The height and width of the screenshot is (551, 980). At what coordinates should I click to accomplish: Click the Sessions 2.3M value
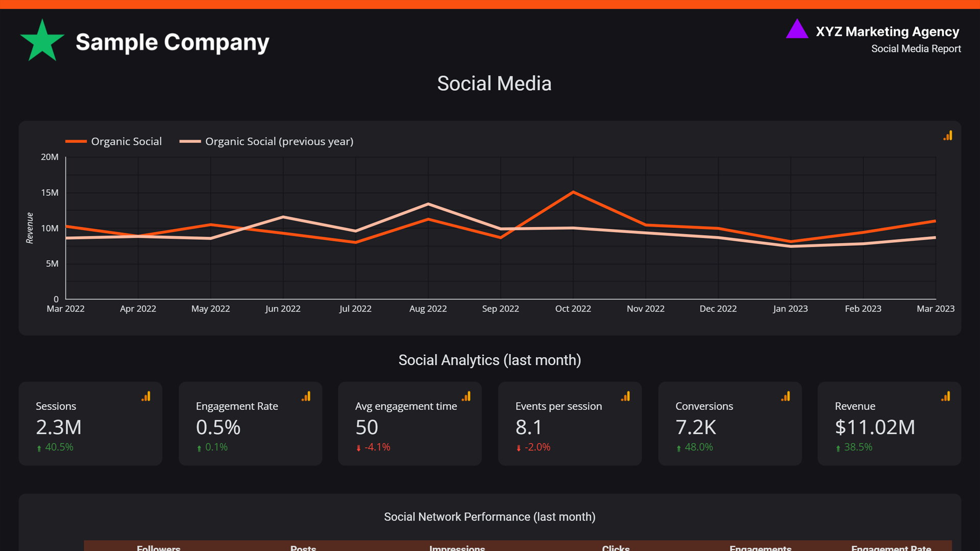click(x=59, y=427)
